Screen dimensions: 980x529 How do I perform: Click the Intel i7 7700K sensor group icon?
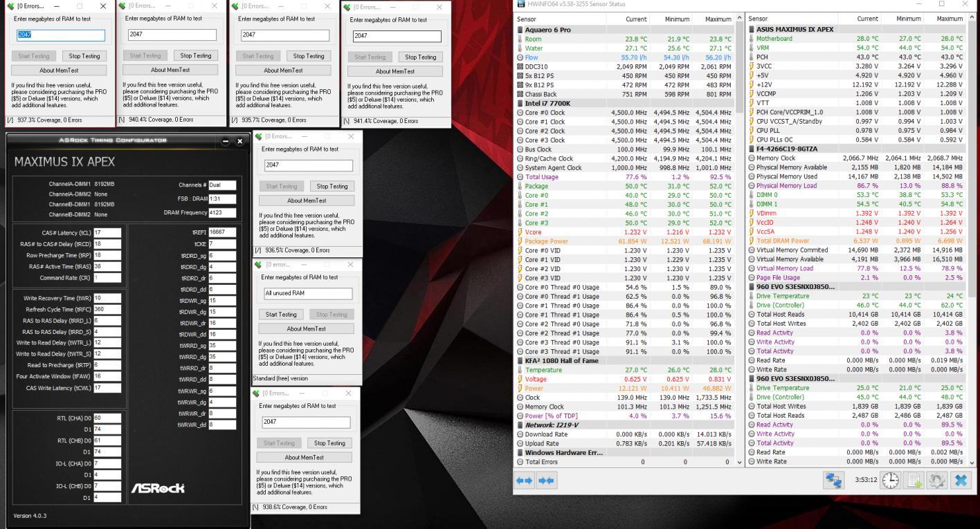(x=520, y=102)
